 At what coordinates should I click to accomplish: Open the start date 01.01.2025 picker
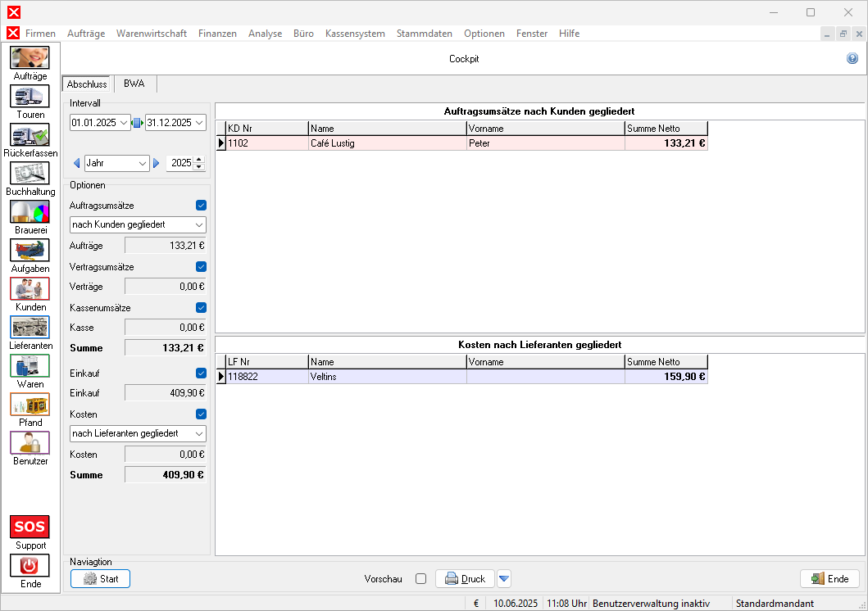click(124, 123)
